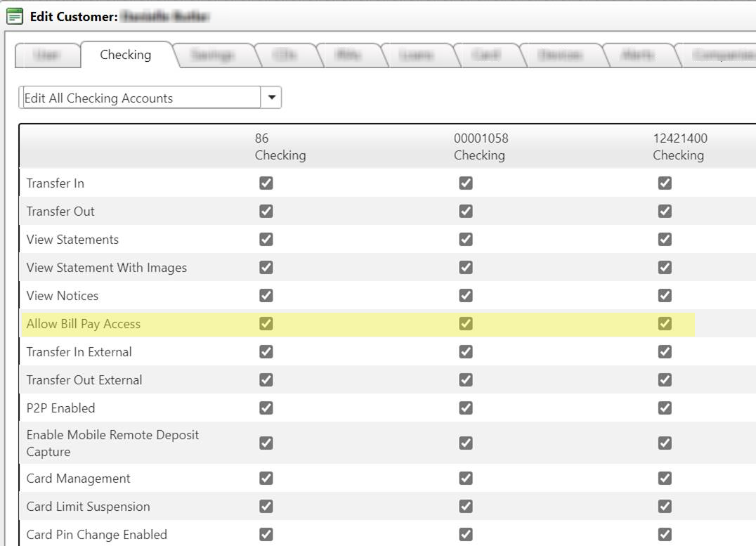Uncheck View Notices for account 00001058
756x546 pixels.
coord(466,295)
